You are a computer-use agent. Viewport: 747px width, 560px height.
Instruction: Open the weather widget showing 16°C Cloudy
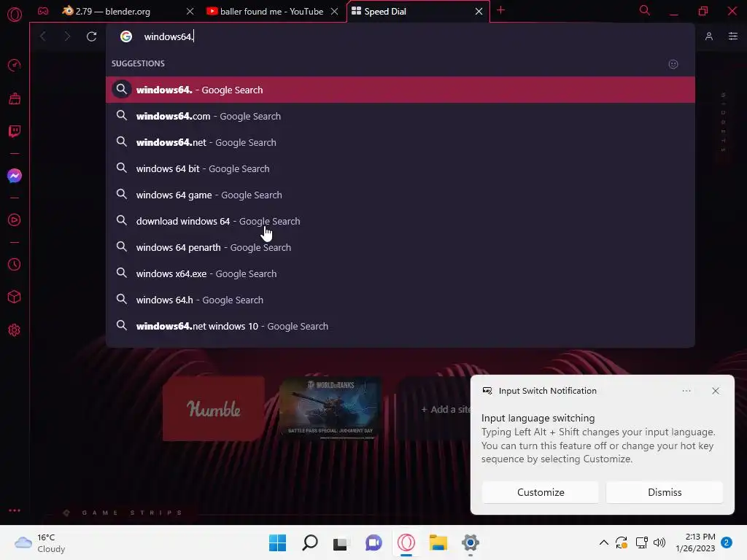tap(40, 542)
